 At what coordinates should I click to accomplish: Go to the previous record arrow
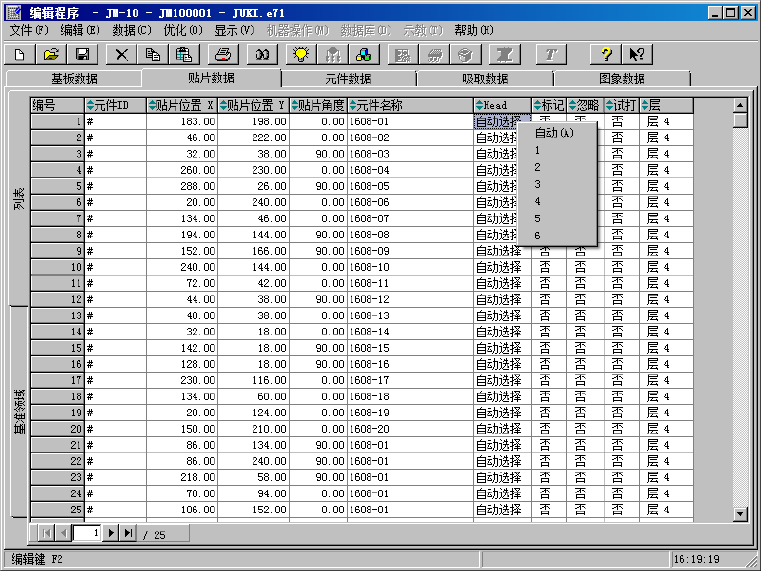[x=64, y=533]
